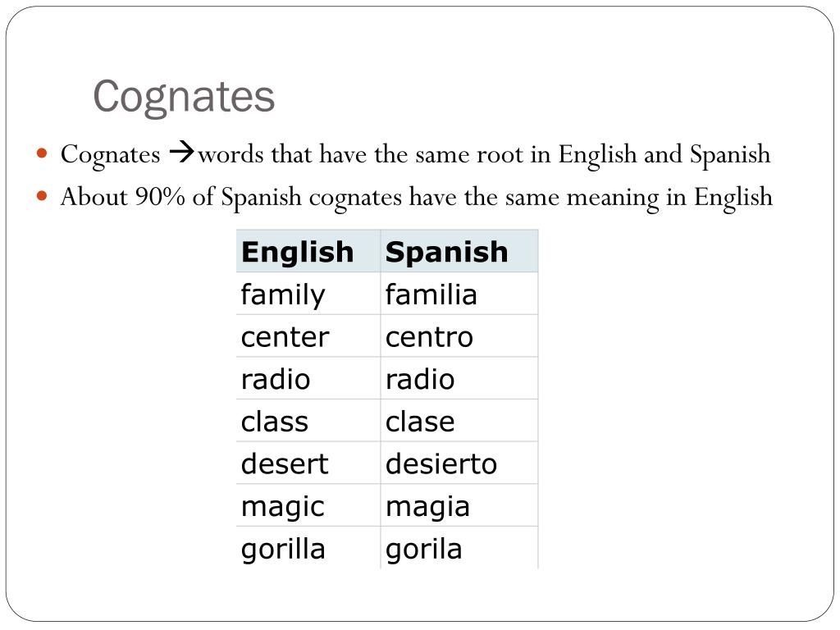
Task: Select the 'magia' cell
Action: point(459,505)
